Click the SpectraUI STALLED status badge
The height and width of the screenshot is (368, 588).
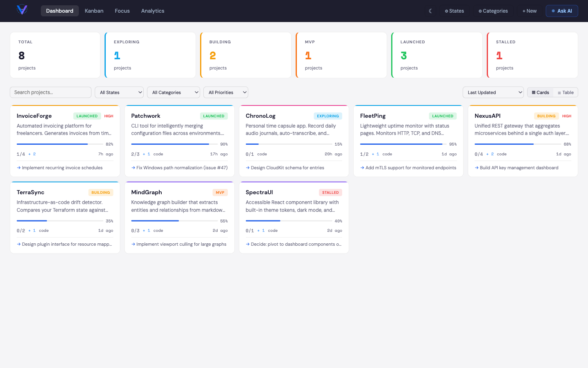(x=330, y=193)
